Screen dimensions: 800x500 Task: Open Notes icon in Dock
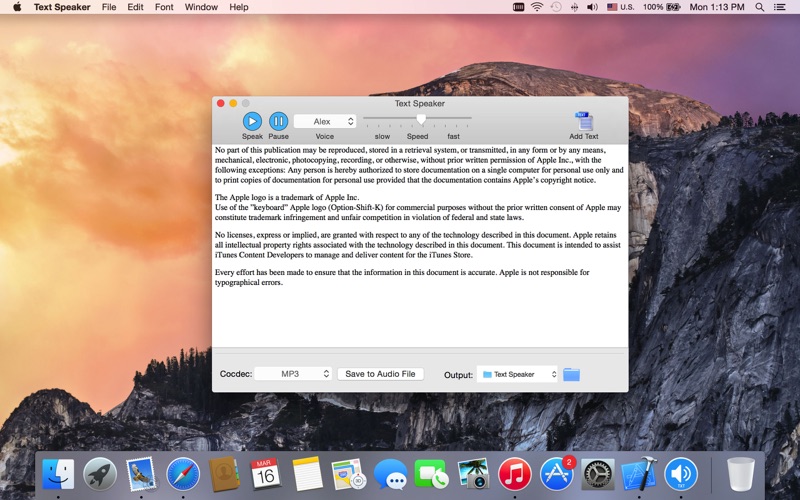tap(307, 474)
